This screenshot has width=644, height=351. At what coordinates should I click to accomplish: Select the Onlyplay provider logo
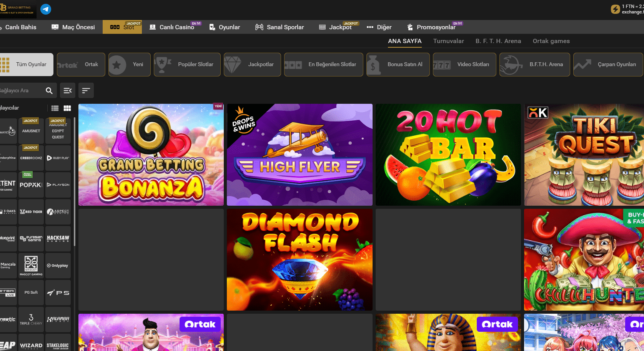58,266
